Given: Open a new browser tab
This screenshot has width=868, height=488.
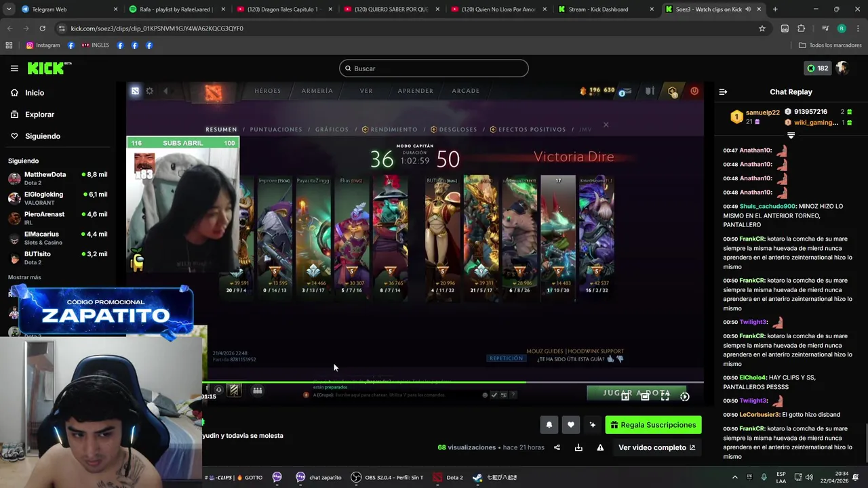Looking at the screenshot, I should [775, 9].
